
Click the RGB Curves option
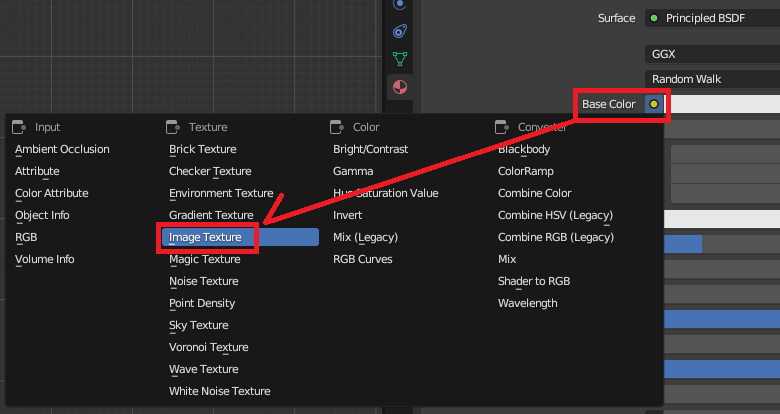363,259
